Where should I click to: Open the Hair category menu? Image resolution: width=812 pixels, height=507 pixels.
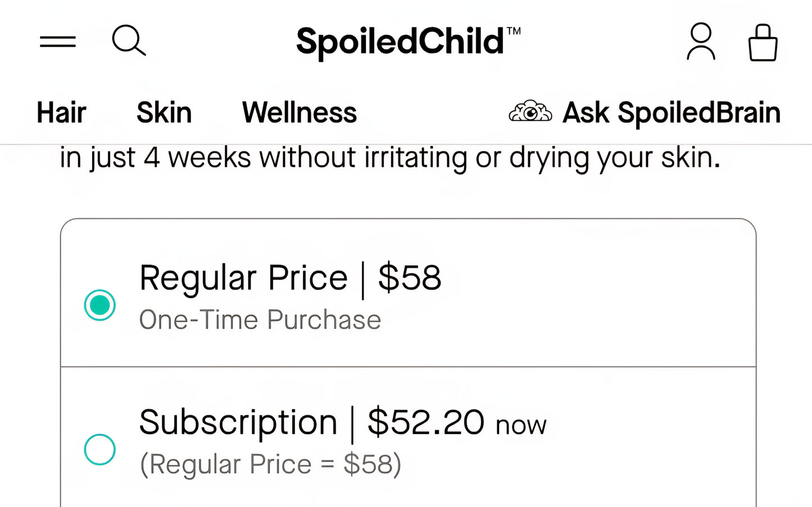[61, 112]
